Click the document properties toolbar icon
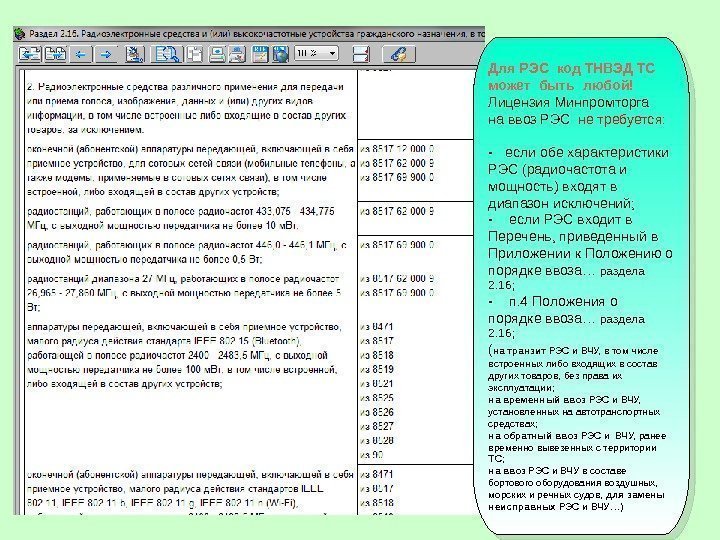This screenshot has height=540, width=720. 134,54
